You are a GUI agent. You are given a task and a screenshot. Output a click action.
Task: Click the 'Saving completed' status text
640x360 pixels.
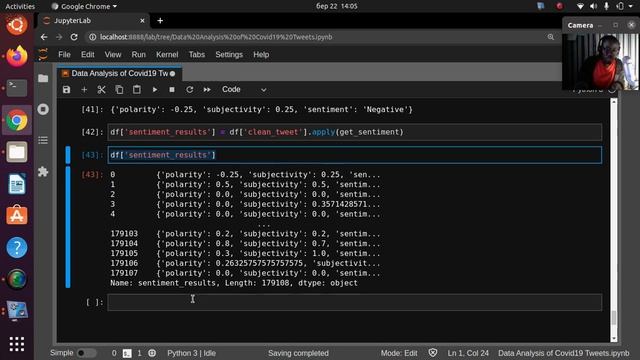tap(298, 353)
